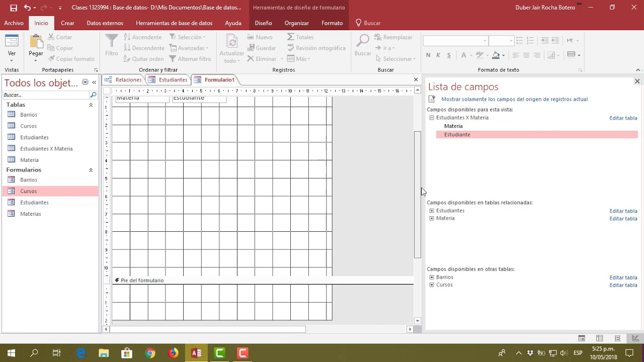Select the Estudiante field in the field list

click(x=537, y=135)
